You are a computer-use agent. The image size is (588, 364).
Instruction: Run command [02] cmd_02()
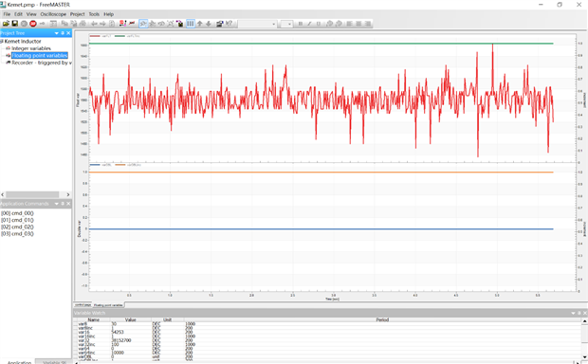tap(17, 227)
